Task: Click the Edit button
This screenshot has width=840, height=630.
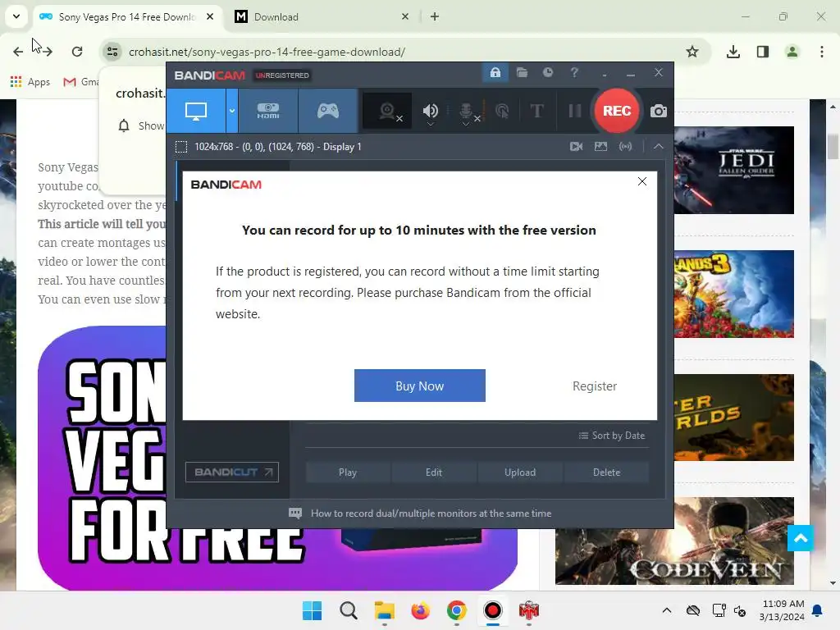Action: click(434, 472)
